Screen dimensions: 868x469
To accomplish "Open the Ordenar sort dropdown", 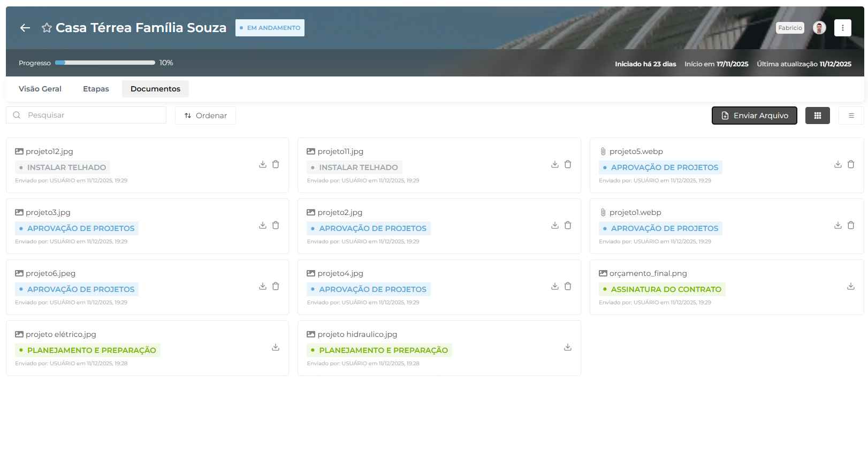I will coord(205,116).
